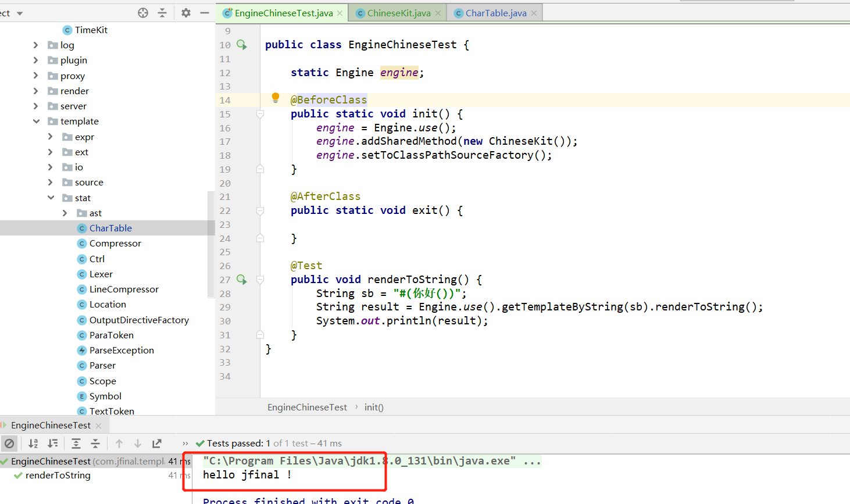
Task: Fold init method at line 15
Action: click(x=260, y=114)
